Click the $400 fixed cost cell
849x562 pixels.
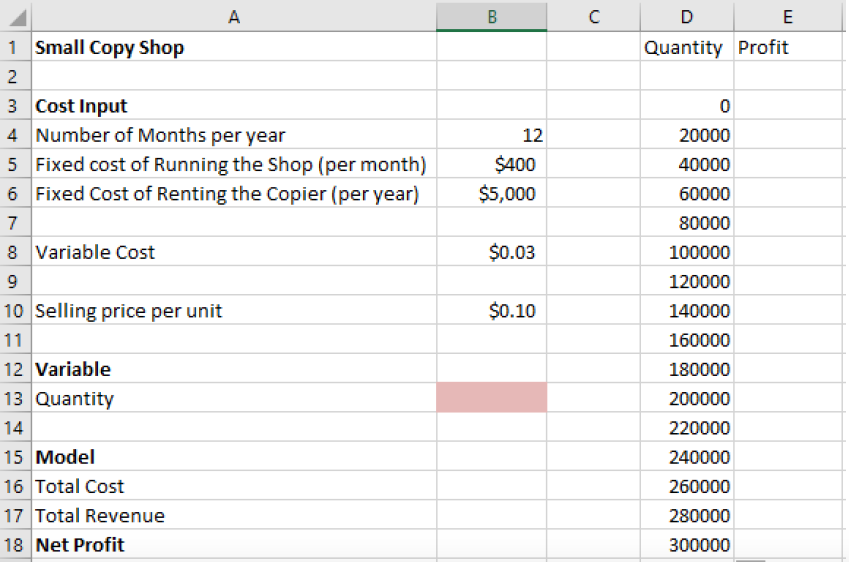pos(491,164)
